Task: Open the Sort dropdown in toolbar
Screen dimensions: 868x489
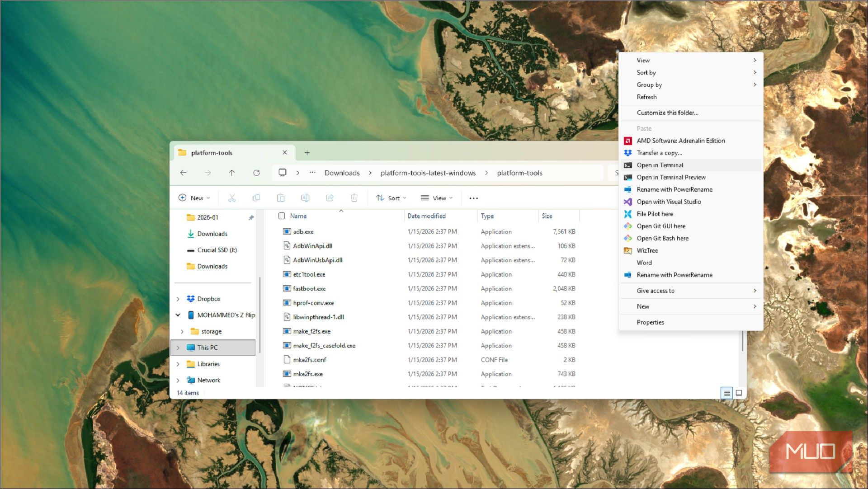Action: point(391,198)
